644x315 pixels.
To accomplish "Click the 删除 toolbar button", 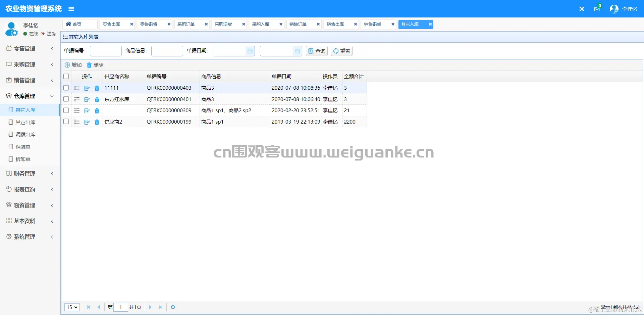I will [x=95, y=65].
